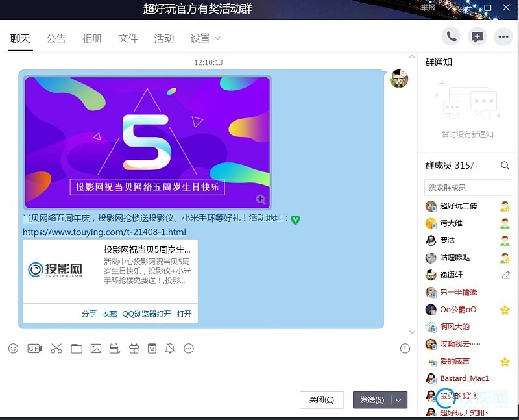Click the star icon next to Oo公爵oO
519x420 pixels.
coord(505,310)
